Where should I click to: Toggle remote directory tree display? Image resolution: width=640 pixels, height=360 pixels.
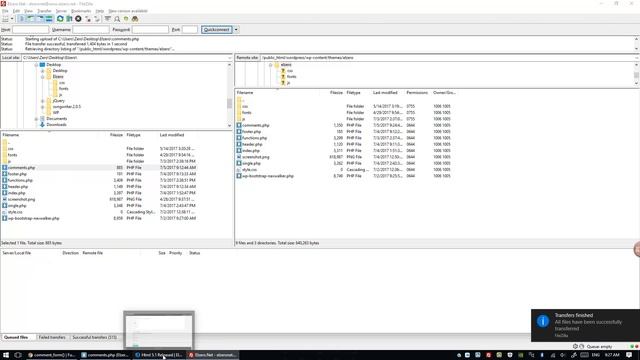click(x=40, y=19)
